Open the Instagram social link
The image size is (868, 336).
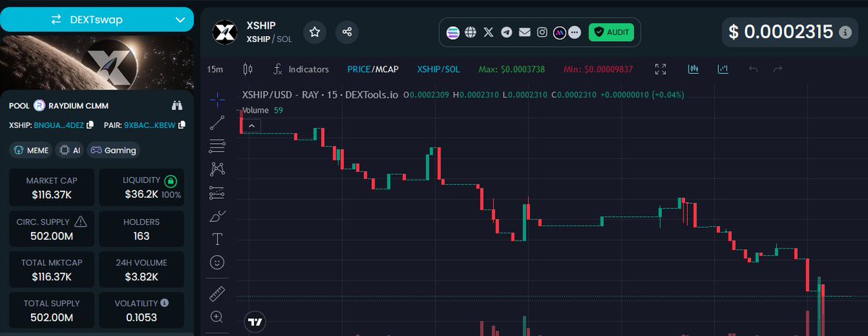(542, 33)
